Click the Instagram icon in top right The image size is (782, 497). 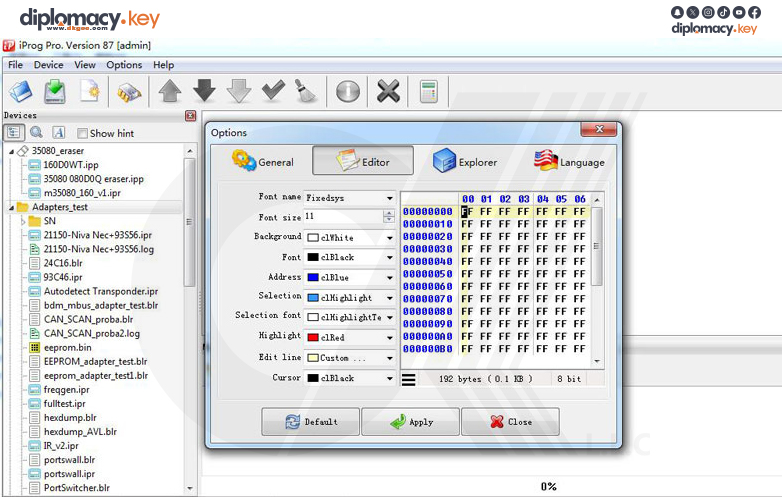tap(708, 12)
